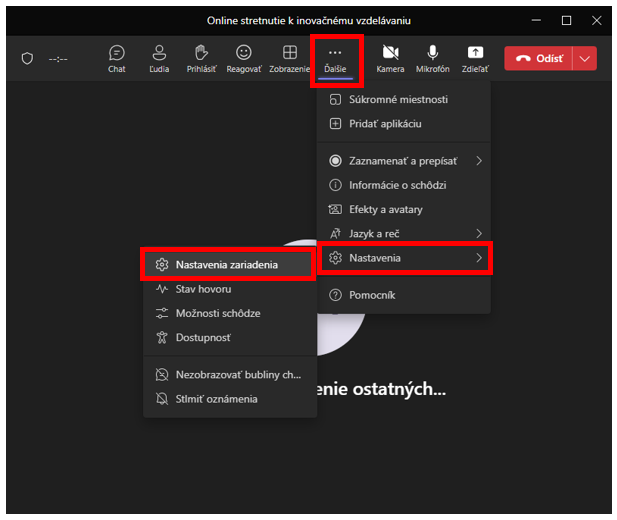Click the meeting timer text
Image resolution: width=617 pixels, height=520 pixels.
click(58, 59)
